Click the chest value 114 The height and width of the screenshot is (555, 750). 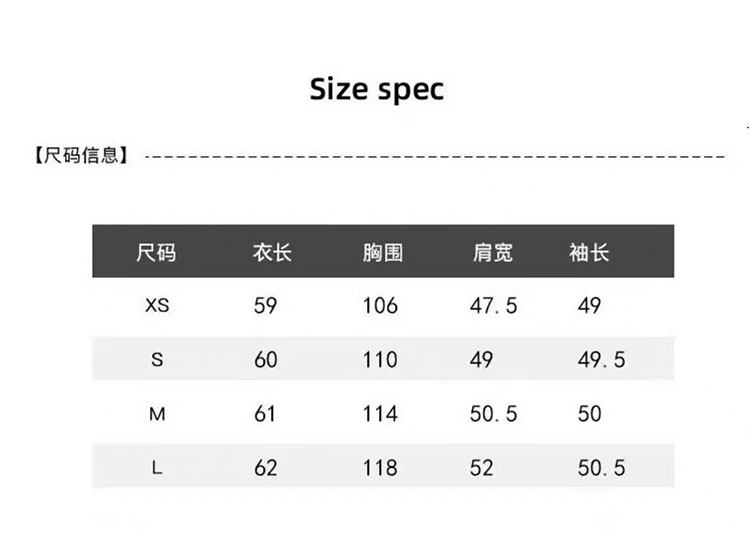click(x=380, y=414)
